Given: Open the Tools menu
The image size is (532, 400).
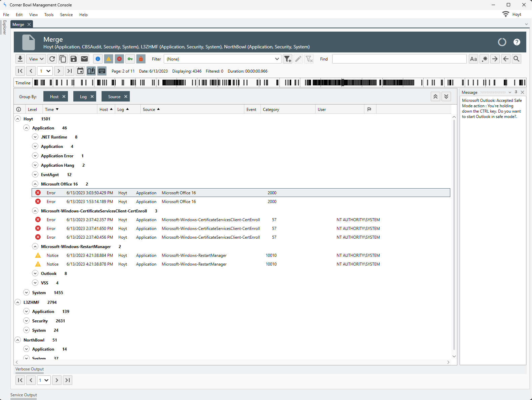Looking at the screenshot, I should pos(49,15).
